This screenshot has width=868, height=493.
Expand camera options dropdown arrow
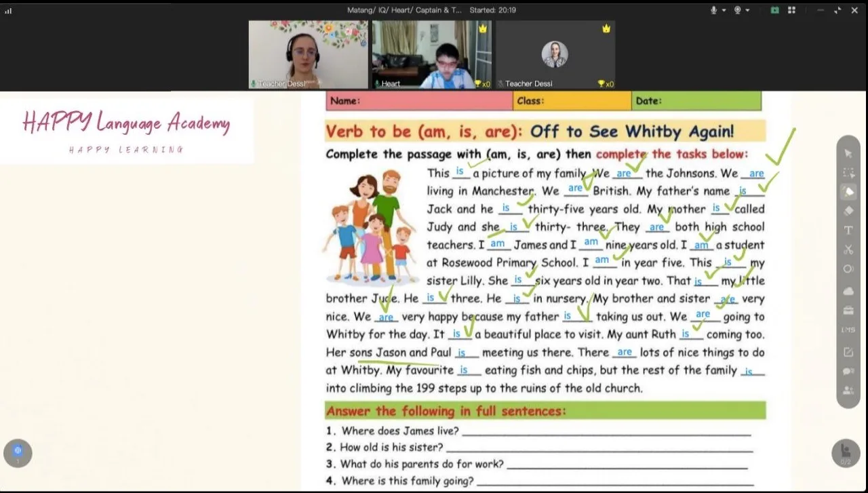coord(747,10)
